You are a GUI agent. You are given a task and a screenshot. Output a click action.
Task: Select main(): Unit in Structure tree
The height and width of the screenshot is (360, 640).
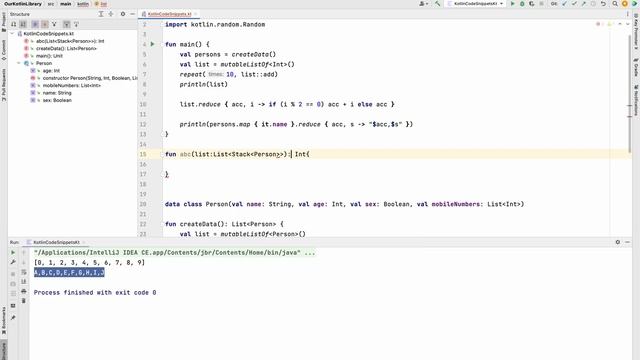click(49, 56)
